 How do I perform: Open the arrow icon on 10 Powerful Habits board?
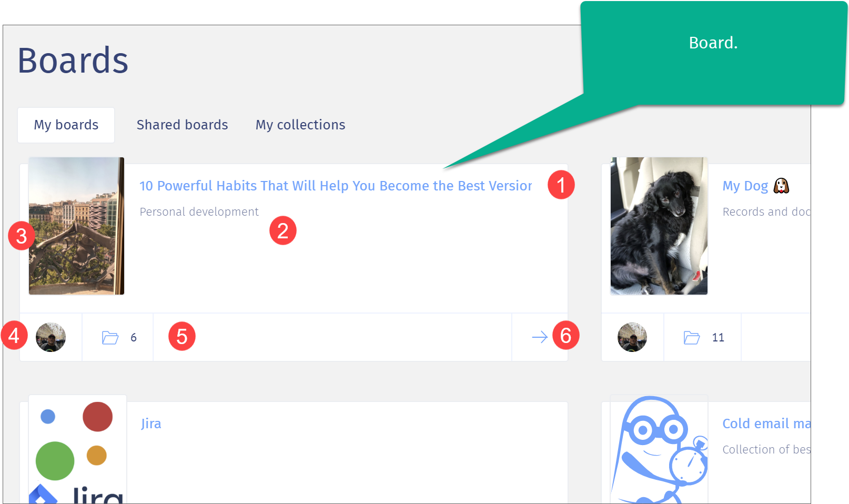click(x=540, y=337)
